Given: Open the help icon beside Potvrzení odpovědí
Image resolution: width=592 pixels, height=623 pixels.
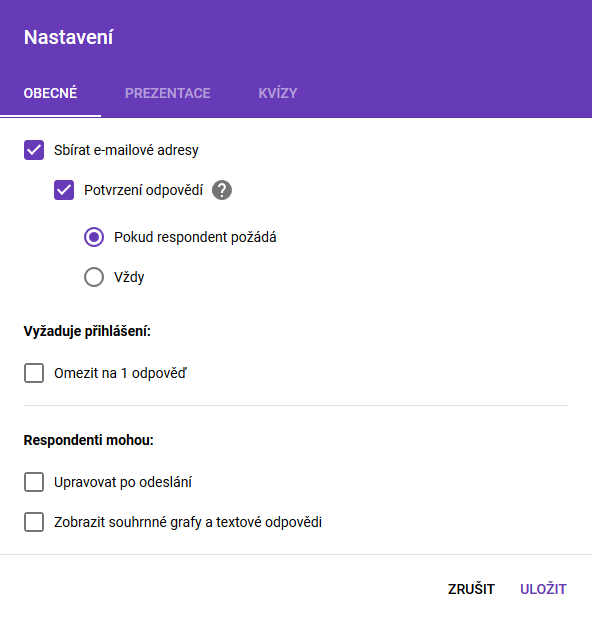Looking at the screenshot, I should tap(222, 190).
